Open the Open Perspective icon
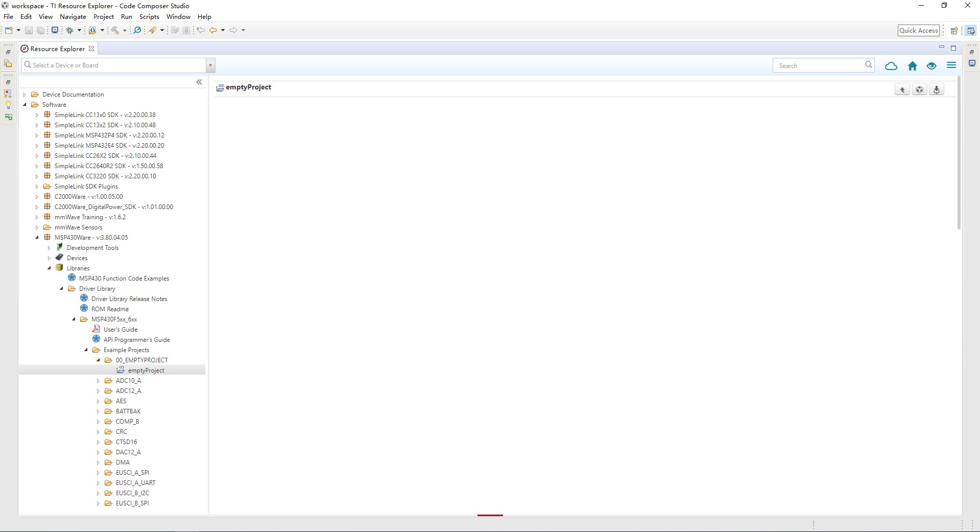The image size is (980, 532). click(x=954, y=31)
